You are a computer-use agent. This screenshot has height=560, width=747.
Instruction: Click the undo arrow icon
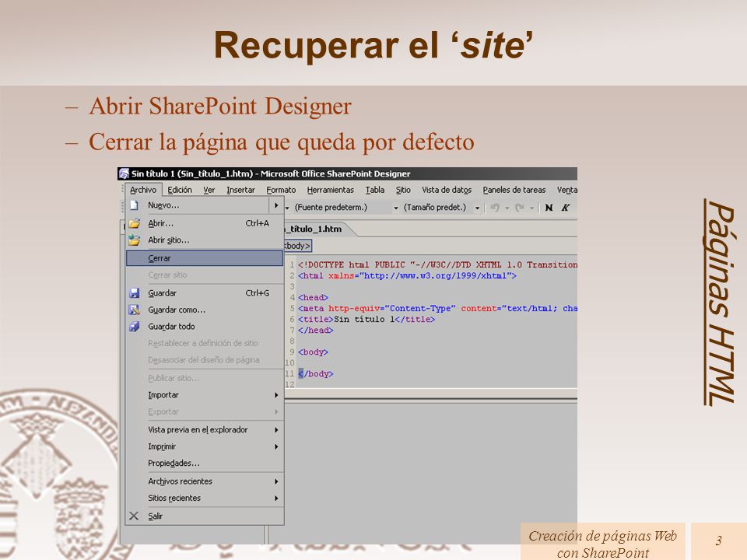(x=495, y=208)
